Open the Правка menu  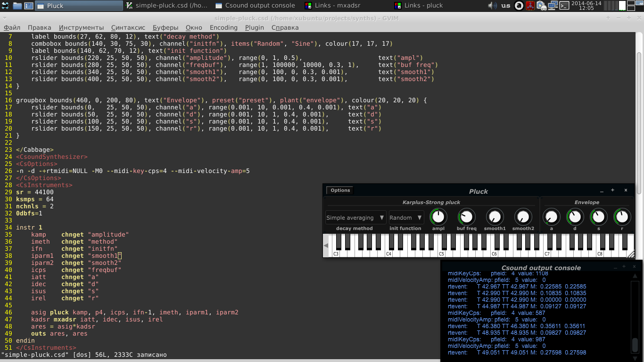click(x=40, y=27)
